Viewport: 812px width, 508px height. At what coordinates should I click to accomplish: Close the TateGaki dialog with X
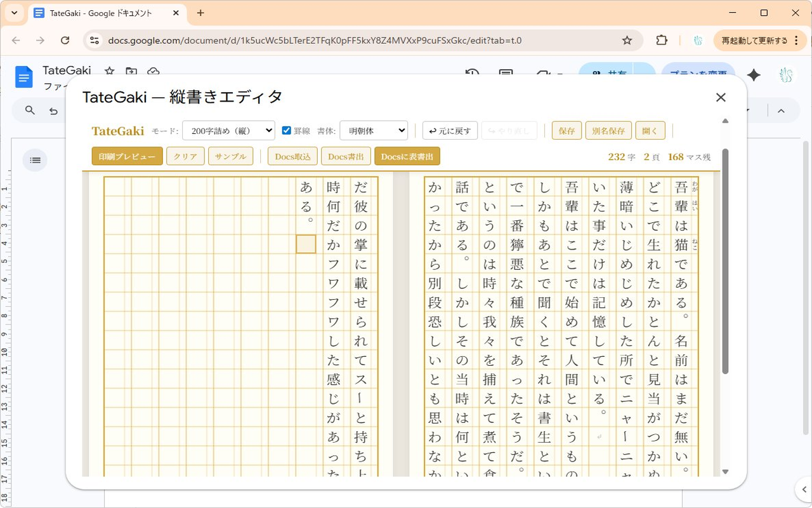(721, 97)
